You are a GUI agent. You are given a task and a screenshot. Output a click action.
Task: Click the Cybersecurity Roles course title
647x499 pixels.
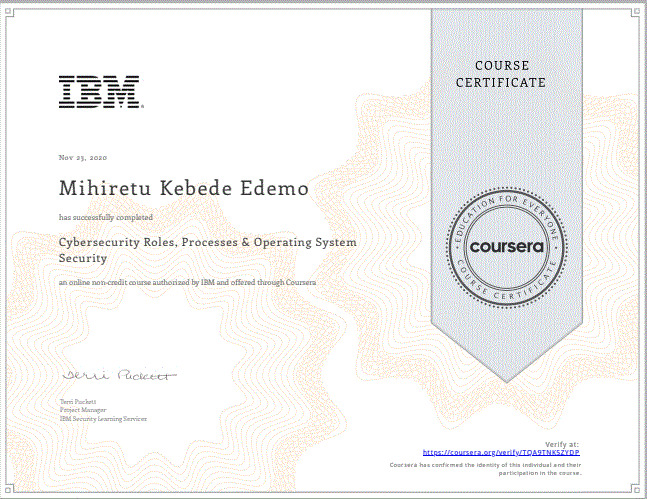208,250
